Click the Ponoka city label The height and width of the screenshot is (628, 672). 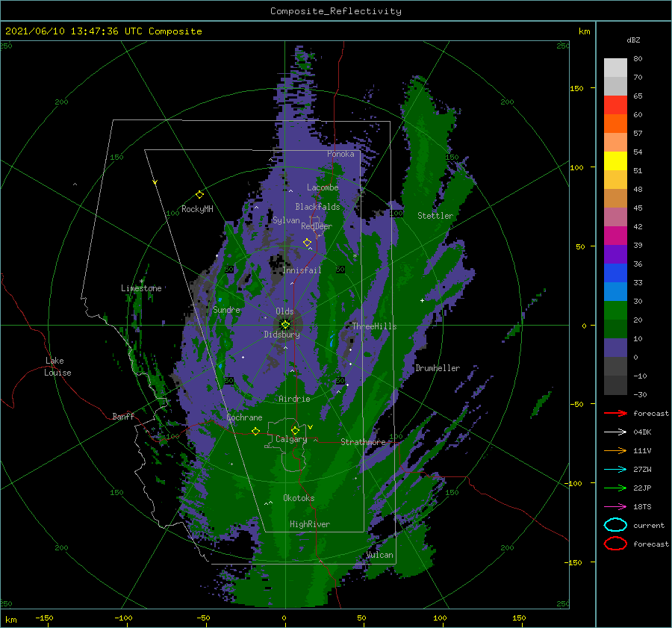click(x=340, y=154)
